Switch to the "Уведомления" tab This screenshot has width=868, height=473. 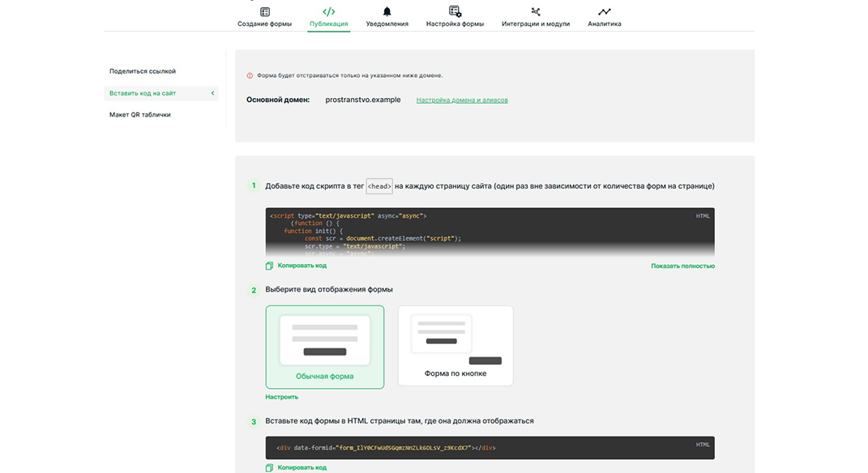click(387, 24)
